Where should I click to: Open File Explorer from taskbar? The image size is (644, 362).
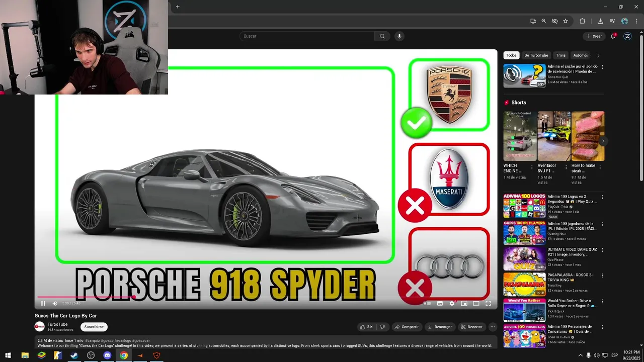point(25,355)
